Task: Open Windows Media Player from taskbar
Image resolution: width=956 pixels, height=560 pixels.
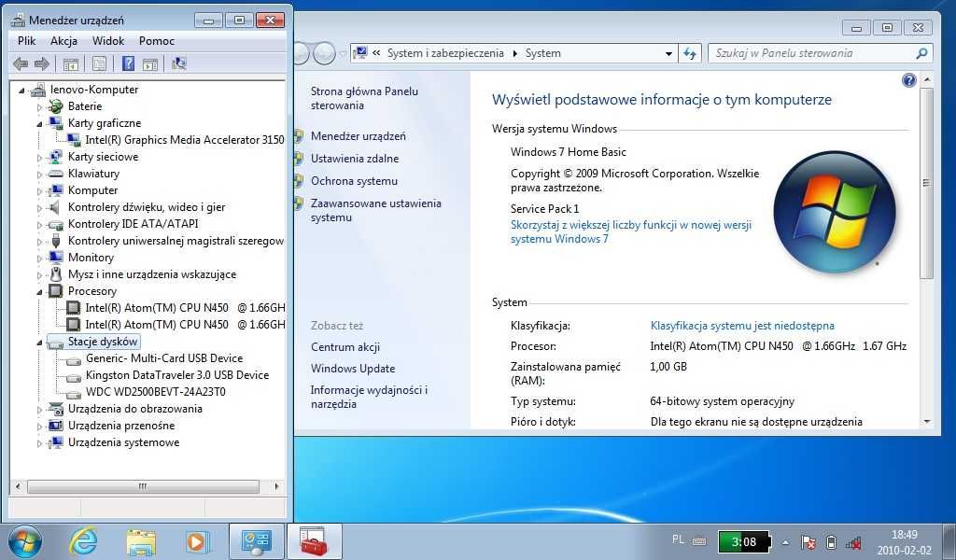Action: point(196,541)
